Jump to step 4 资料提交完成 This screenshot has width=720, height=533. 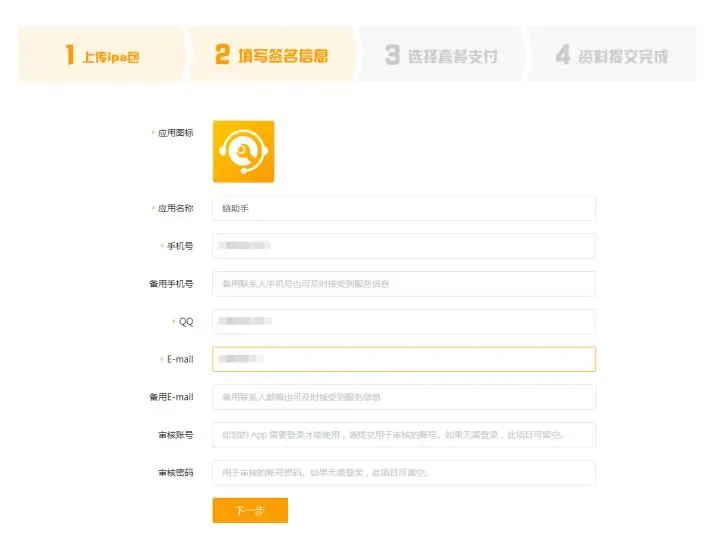[x=612, y=55]
